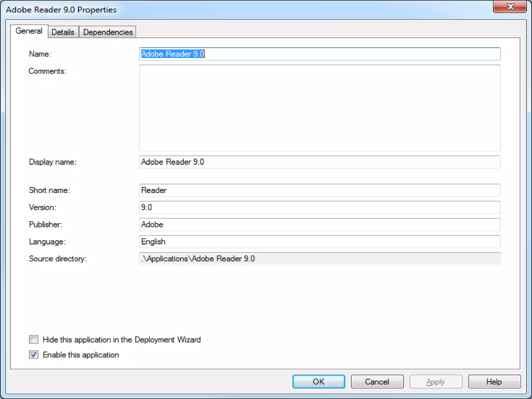The image size is (532, 399).
Task: Close the Adobe Reader 9.0 Properties window
Action: coord(510,6)
